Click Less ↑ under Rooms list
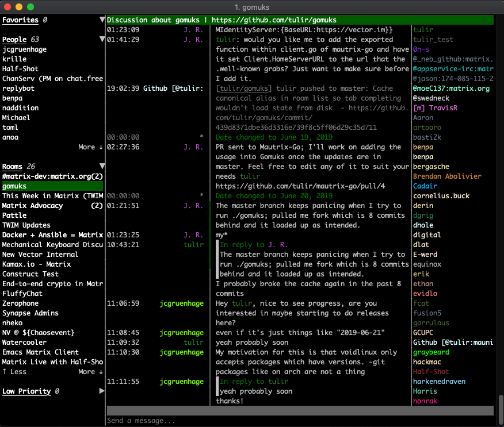Image resolution: width=504 pixels, height=427 pixels. tap(14, 372)
